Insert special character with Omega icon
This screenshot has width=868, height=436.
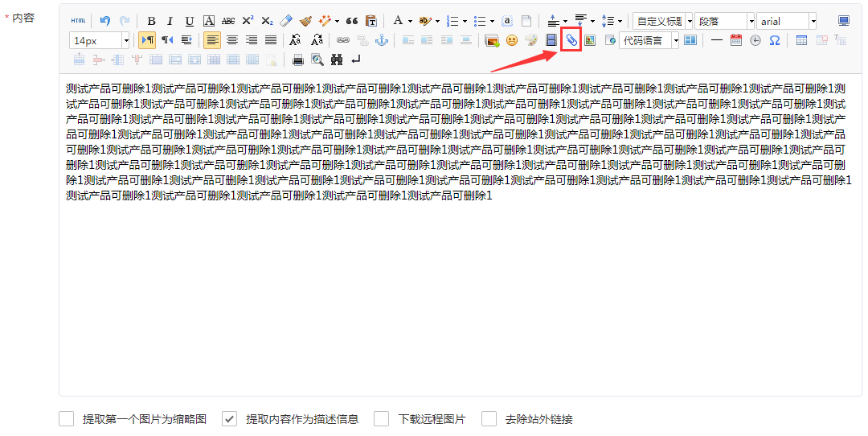point(774,40)
